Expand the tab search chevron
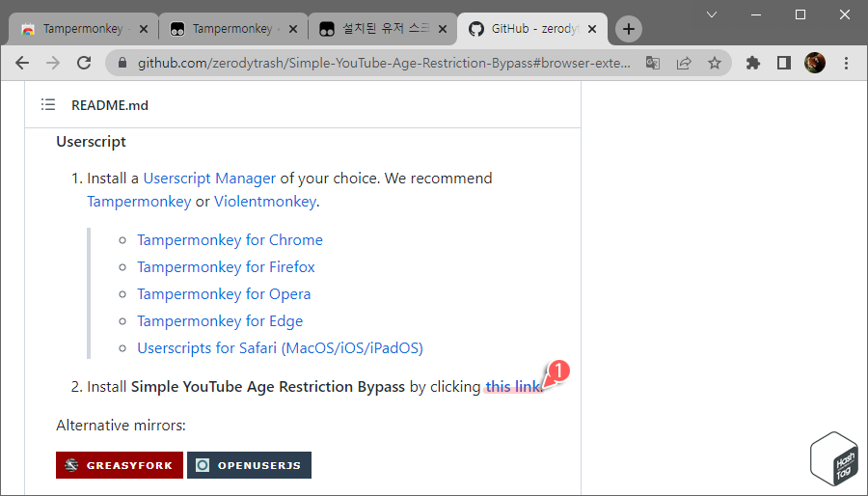Screen dimensions: 868x496 click(712, 14)
